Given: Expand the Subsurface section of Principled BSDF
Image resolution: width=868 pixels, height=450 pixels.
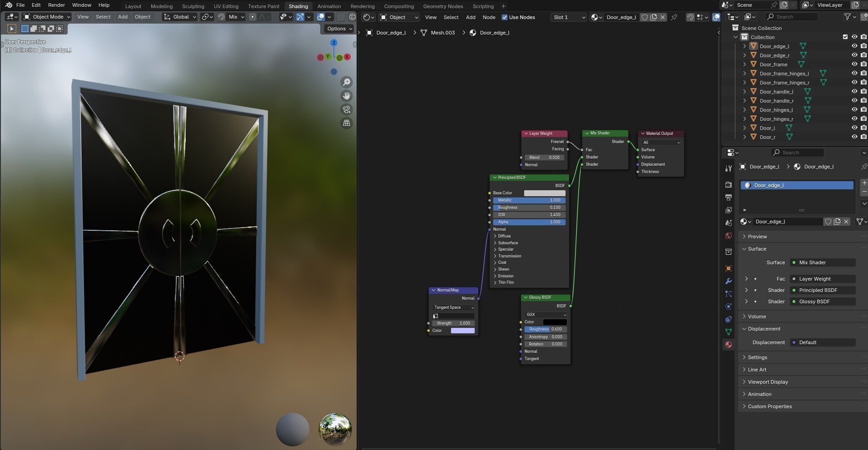Looking at the screenshot, I should 508,243.
